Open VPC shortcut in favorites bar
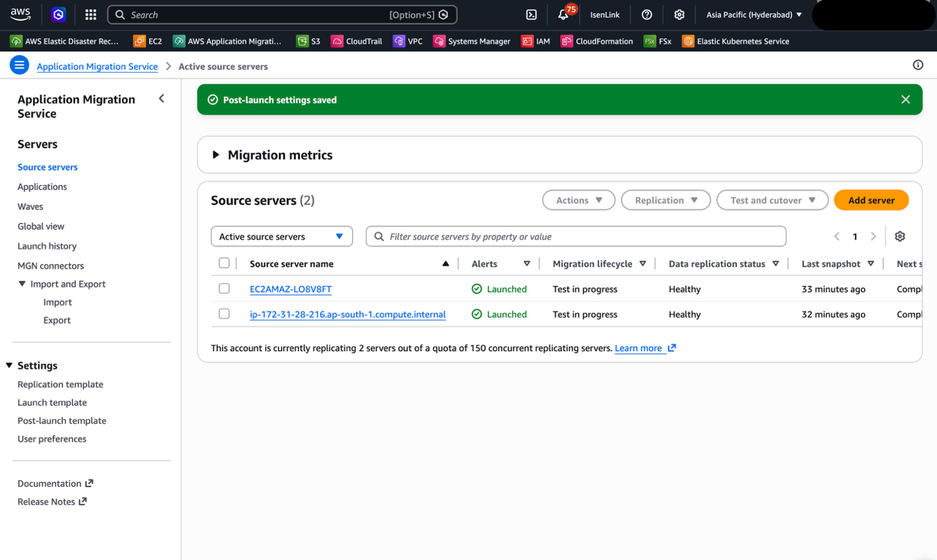Screen dimensions: 937x560 click(408, 41)
